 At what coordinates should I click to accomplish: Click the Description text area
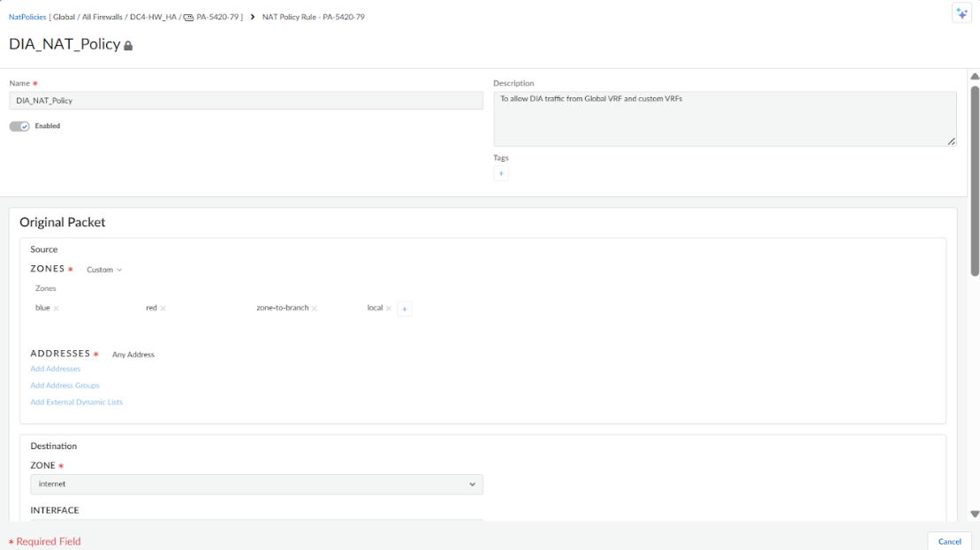(725, 118)
